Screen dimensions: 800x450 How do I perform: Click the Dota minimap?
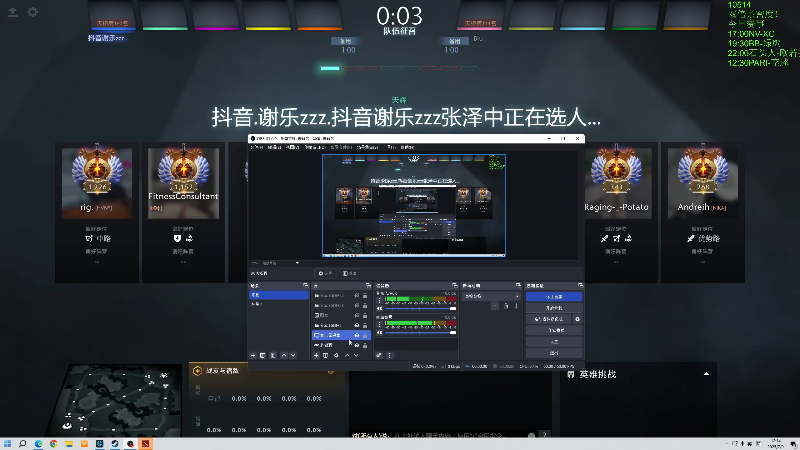pos(116,400)
